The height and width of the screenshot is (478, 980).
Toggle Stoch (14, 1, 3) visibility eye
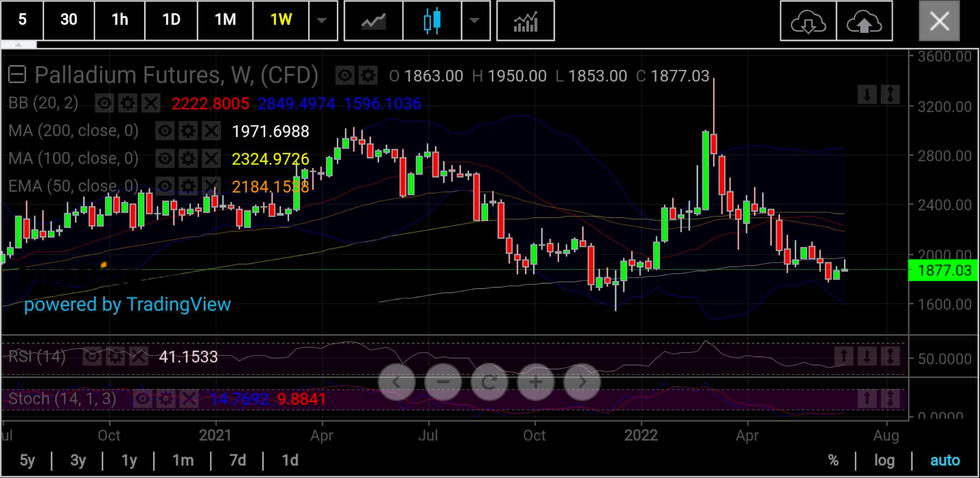[143, 399]
